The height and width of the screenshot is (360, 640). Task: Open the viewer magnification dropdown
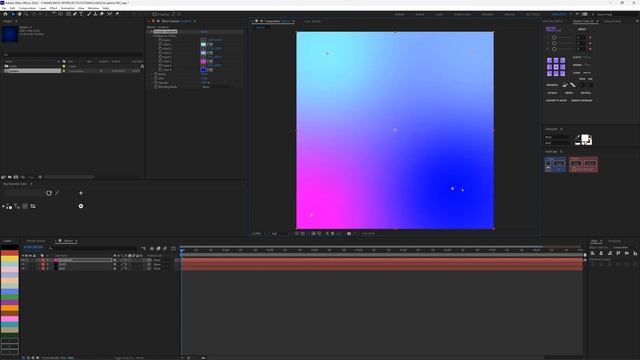(260, 233)
